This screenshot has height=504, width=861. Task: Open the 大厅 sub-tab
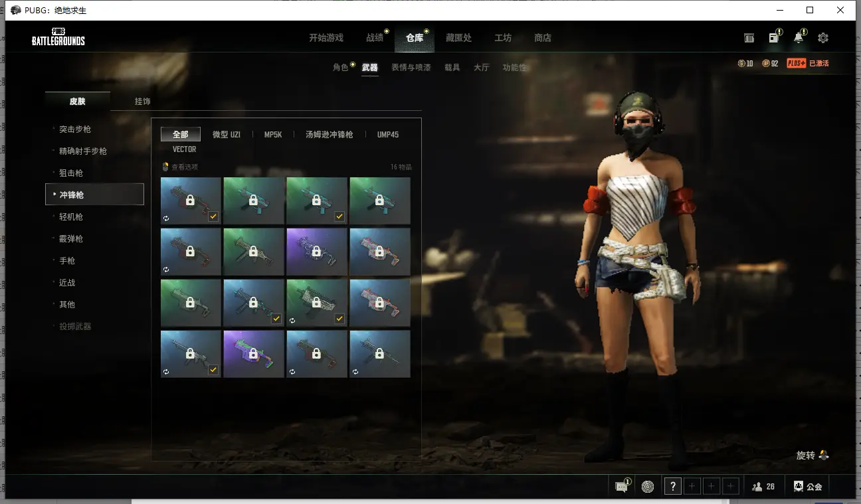point(482,68)
